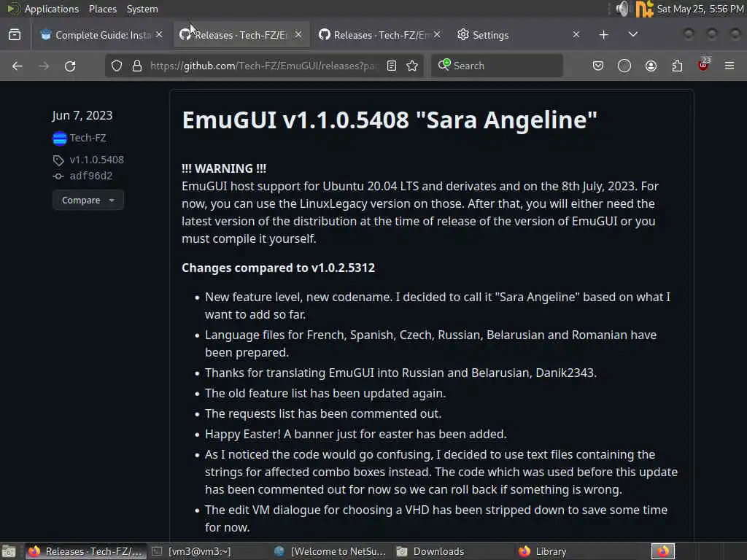The width and height of the screenshot is (747, 560).
Task: Close the Complete Guide tab
Action: click(x=159, y=35)
